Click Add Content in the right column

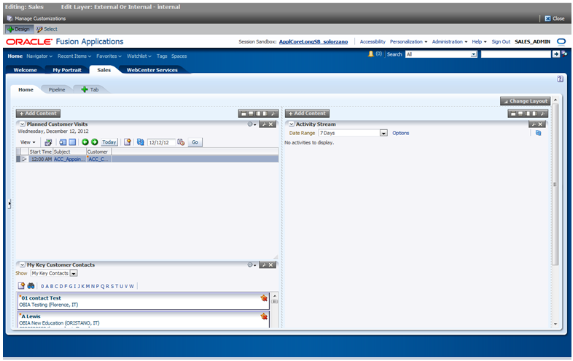pyautogui.click(x=307, y=114)
